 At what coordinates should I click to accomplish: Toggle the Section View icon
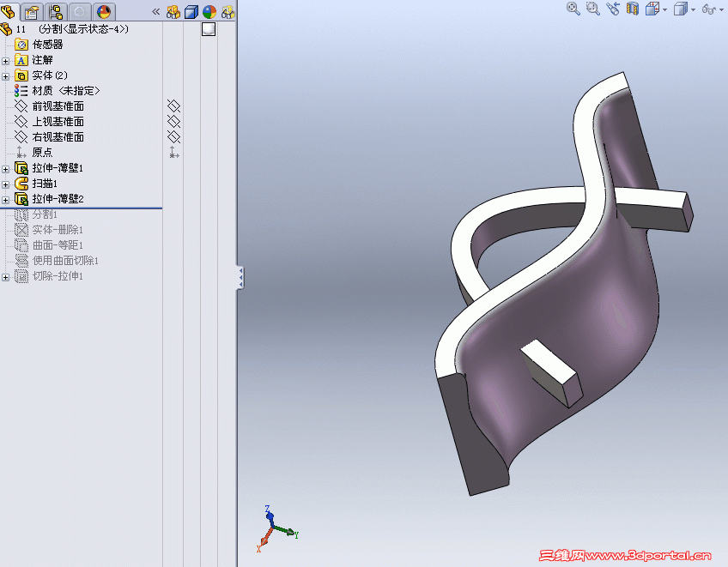tap(633, 9)
